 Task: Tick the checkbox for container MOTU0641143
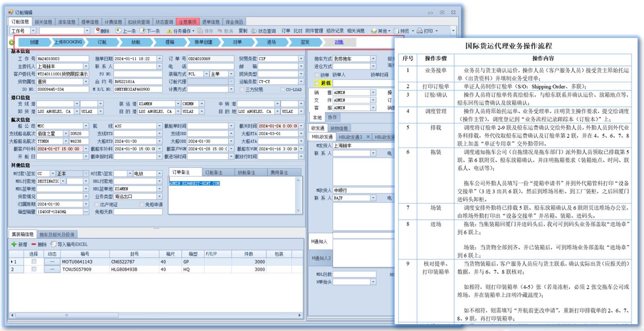[34, 261]
